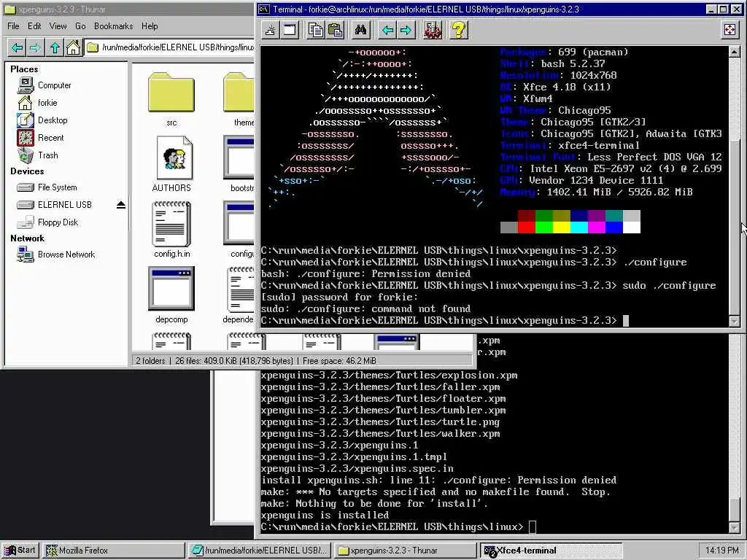Go to next tab in terminal toolbar
747x560 pixels.
tap(406, 30)
